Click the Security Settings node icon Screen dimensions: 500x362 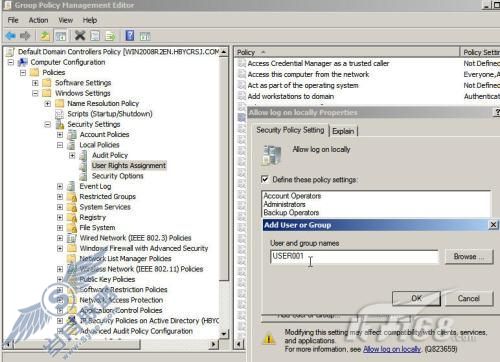tap(60, 124)
